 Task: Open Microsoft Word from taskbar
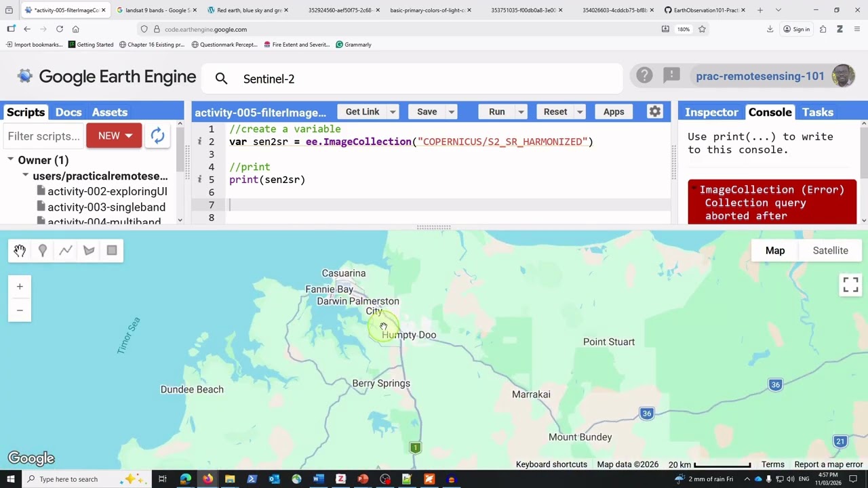coord(318,479)
